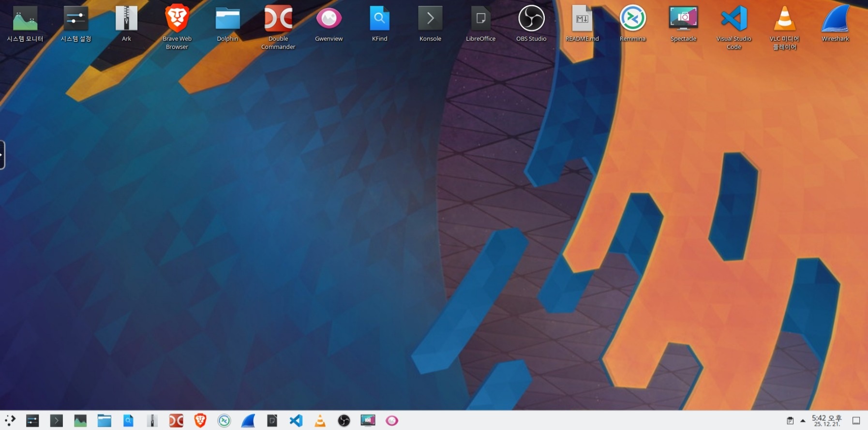Launch OBS Studio desktop shortcut
The image size is (868, 430).
click(x=531, y=19)
